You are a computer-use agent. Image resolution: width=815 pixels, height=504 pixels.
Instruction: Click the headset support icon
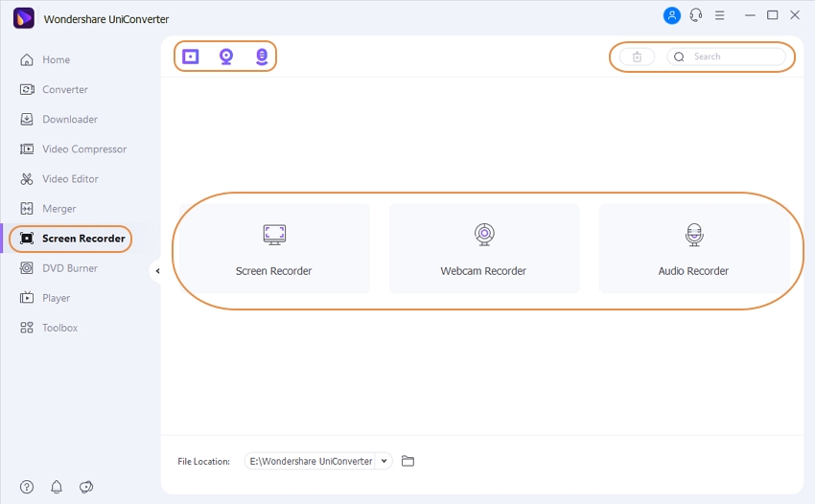coord(695,15)
